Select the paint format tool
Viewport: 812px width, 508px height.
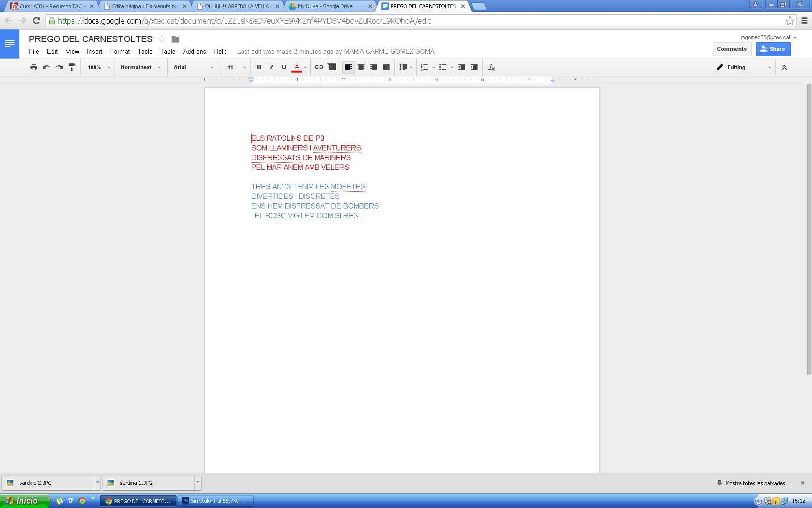point(72,67)
